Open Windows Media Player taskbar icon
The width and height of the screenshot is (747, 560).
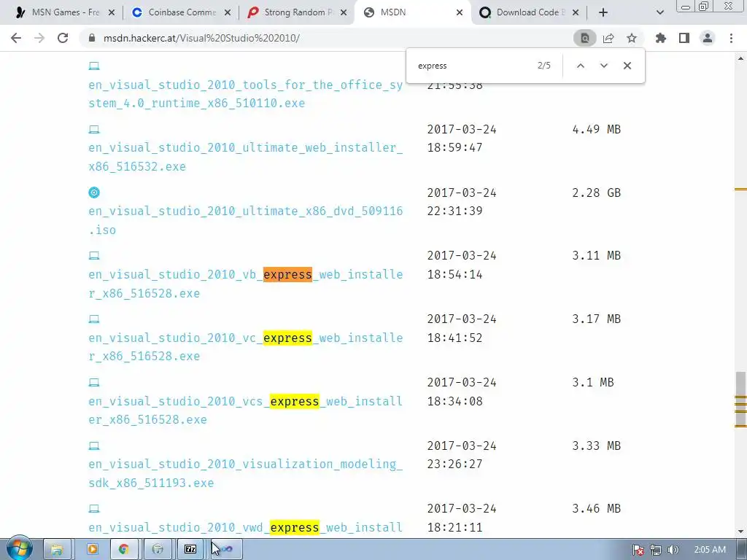coord(93,550)
